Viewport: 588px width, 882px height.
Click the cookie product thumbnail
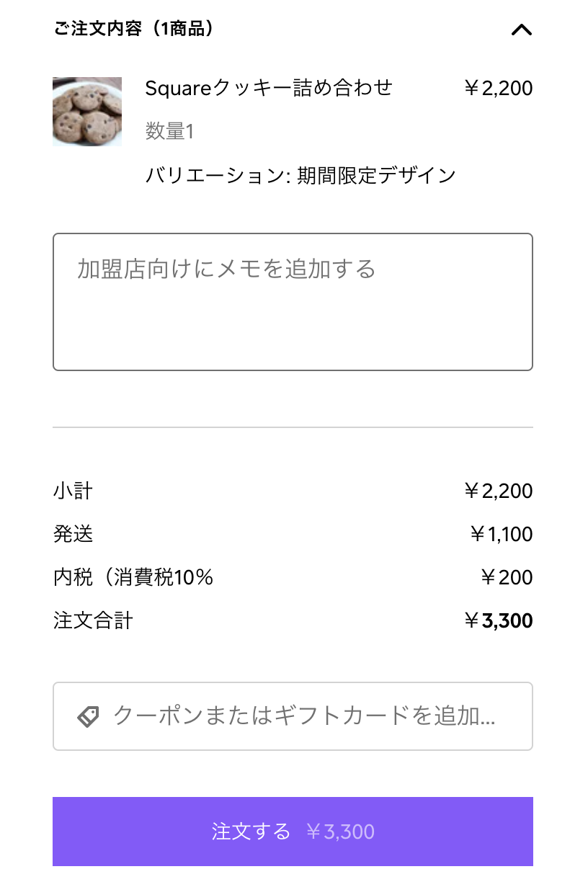(x=87, y=112)
